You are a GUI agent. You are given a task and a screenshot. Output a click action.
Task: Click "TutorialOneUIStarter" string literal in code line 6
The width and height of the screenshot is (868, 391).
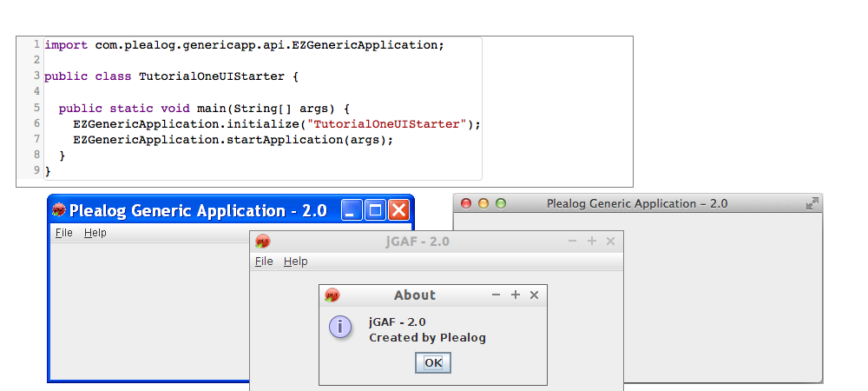[387, 124]
